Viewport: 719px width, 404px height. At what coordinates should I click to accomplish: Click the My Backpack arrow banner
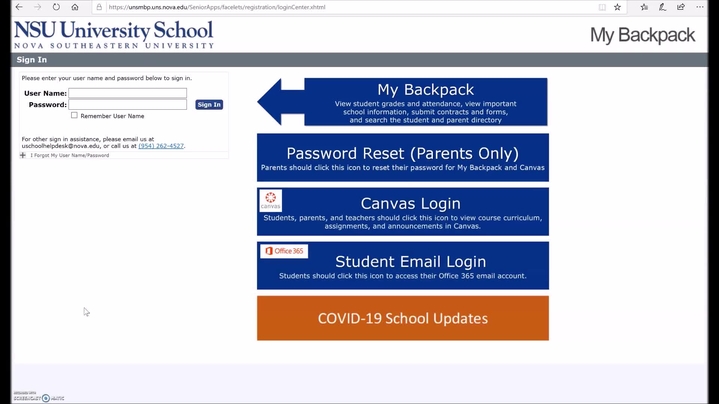click(x=402, y=102)
